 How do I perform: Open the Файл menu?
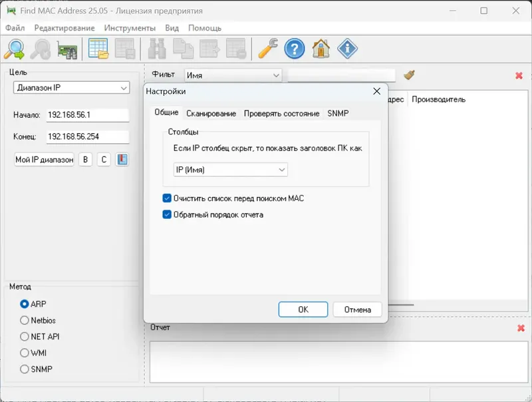point(15,28)
